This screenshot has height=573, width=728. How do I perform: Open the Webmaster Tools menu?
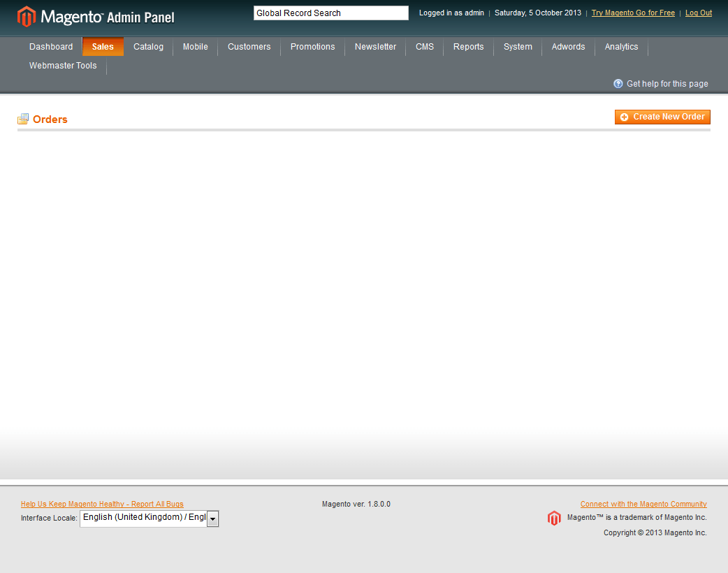pyautogui.click(x=63, y=66)
